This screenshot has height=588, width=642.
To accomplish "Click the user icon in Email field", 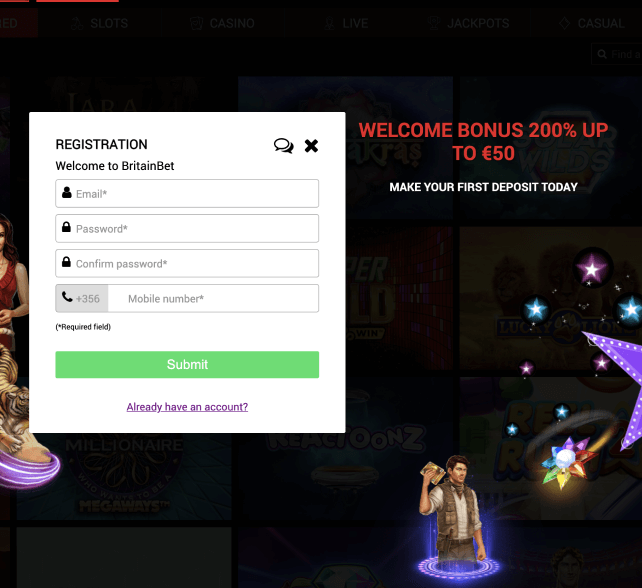I will point(67,192).
